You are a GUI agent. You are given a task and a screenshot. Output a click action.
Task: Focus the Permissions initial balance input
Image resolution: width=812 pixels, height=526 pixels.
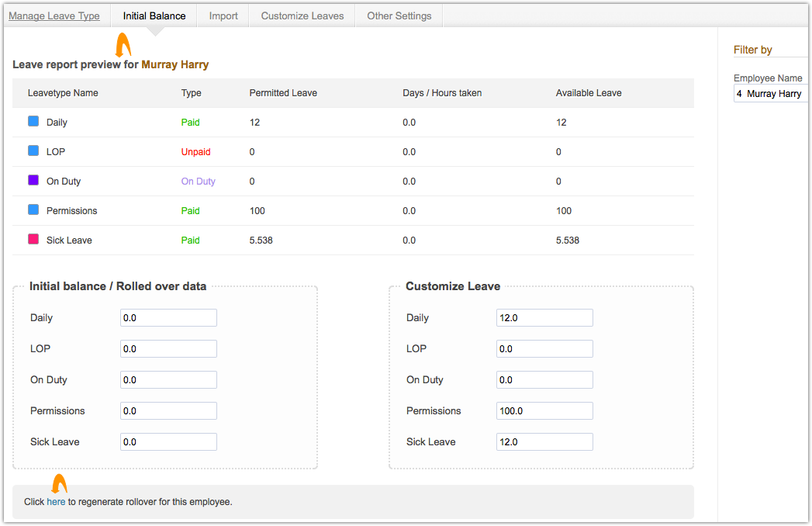168,411
